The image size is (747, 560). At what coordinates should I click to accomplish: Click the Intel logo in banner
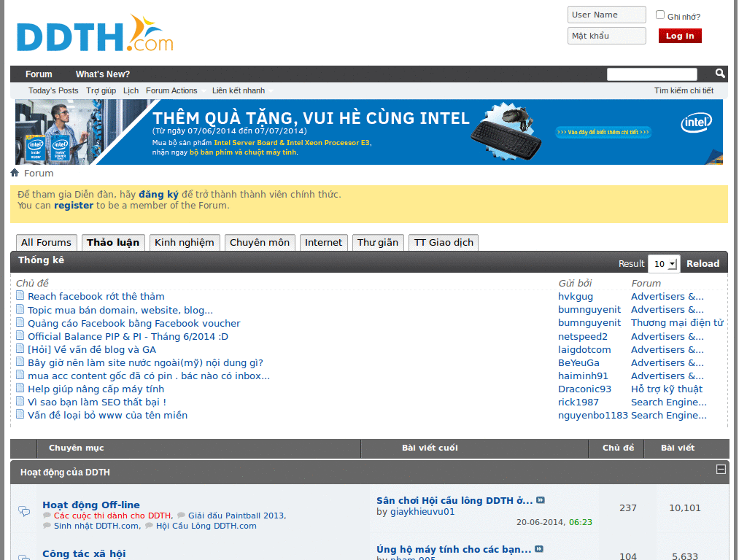pyautogui.click(x=696, y=122)
